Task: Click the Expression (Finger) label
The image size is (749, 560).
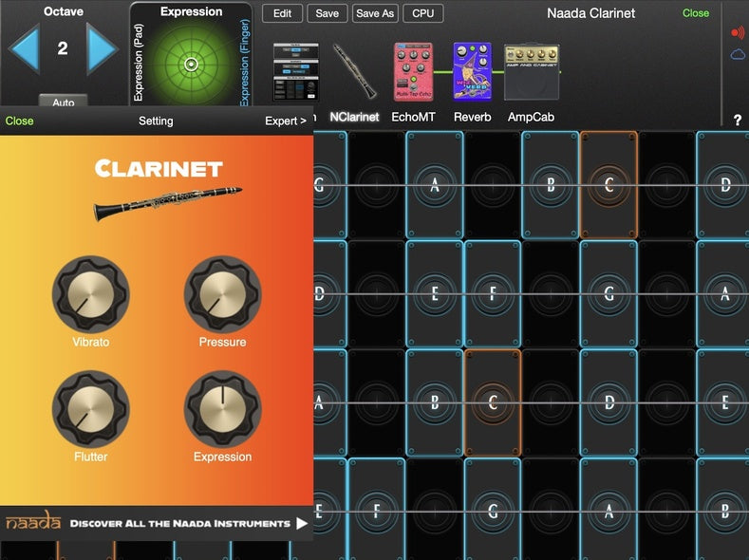Action: (x=245, y=62)
